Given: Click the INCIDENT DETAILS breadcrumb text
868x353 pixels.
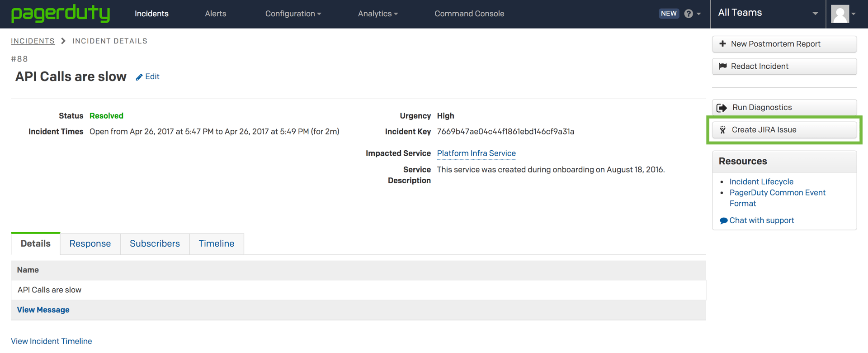Looking at the screenshot, I should (110, 41).
